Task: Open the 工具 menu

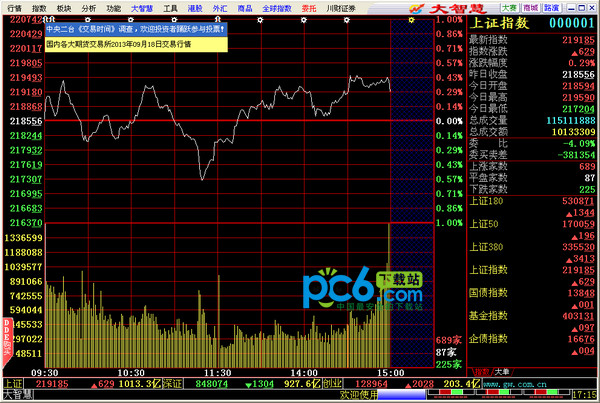Action: tap(170, 8)
